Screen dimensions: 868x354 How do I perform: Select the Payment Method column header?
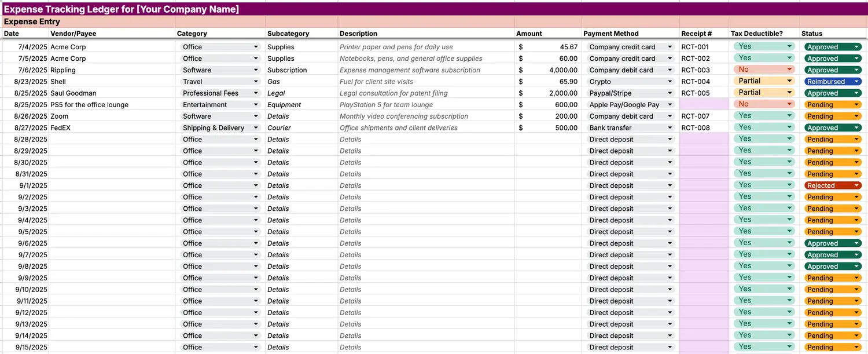pyautogui.click(x=630, y=34)
